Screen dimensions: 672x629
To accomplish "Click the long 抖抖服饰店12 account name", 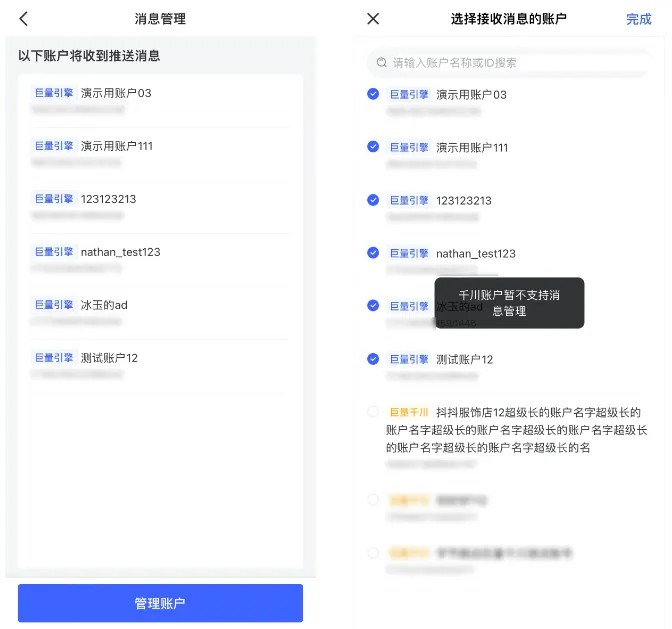I will (516, 430).
